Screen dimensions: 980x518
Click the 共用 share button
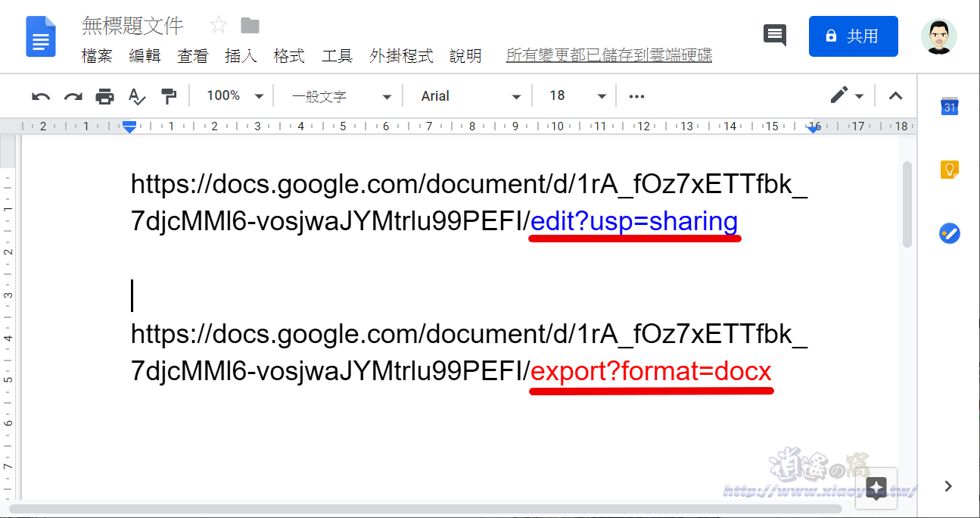click(x=853, y=36)
